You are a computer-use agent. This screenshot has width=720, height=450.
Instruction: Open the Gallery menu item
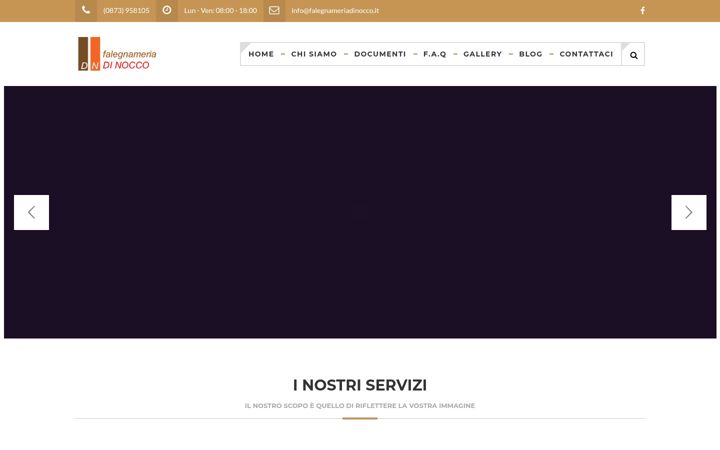point(483,54)
